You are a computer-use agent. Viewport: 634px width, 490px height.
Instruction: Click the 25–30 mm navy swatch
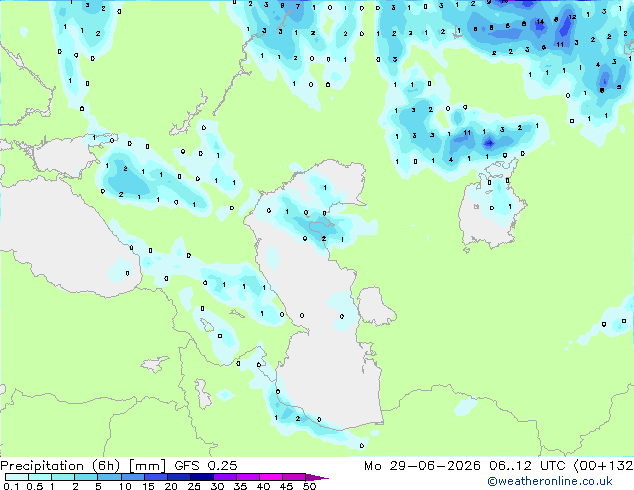coord(201,477)
